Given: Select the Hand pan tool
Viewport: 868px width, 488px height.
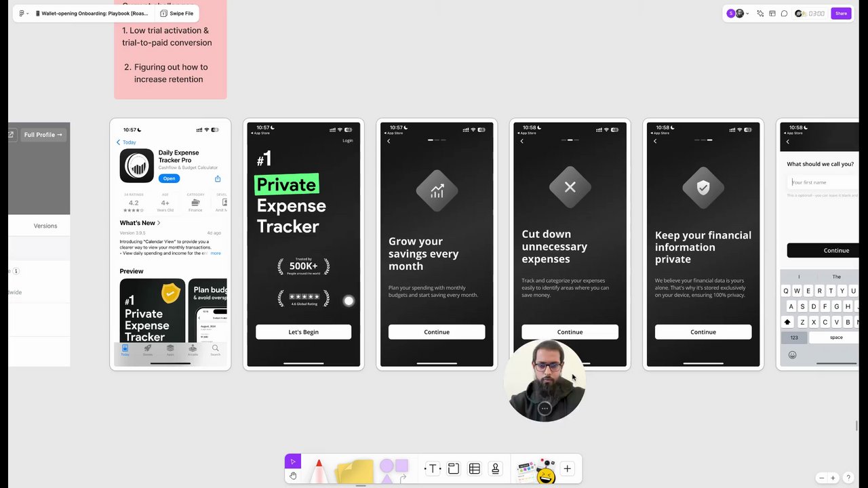Looking at the screenshot, I should pos(293,476).
